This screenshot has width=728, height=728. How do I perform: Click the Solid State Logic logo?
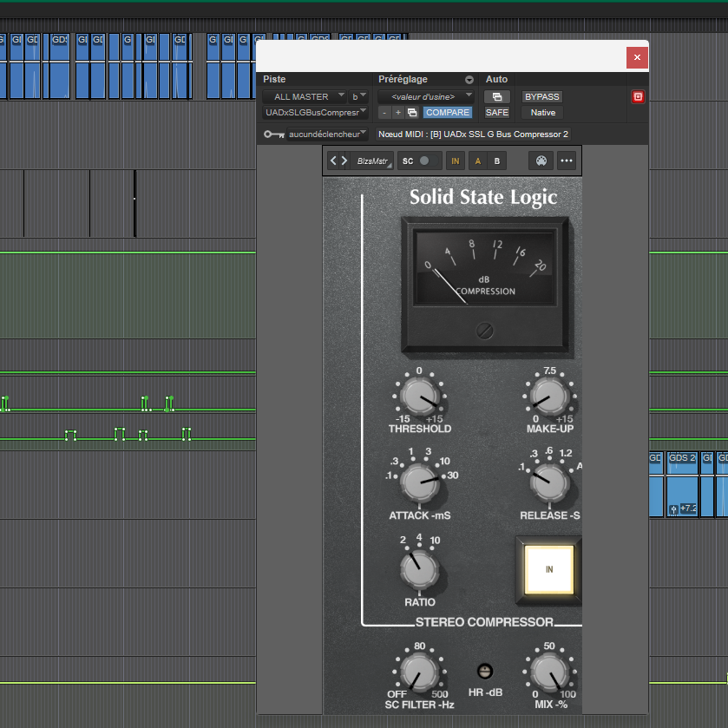(482, 197)
